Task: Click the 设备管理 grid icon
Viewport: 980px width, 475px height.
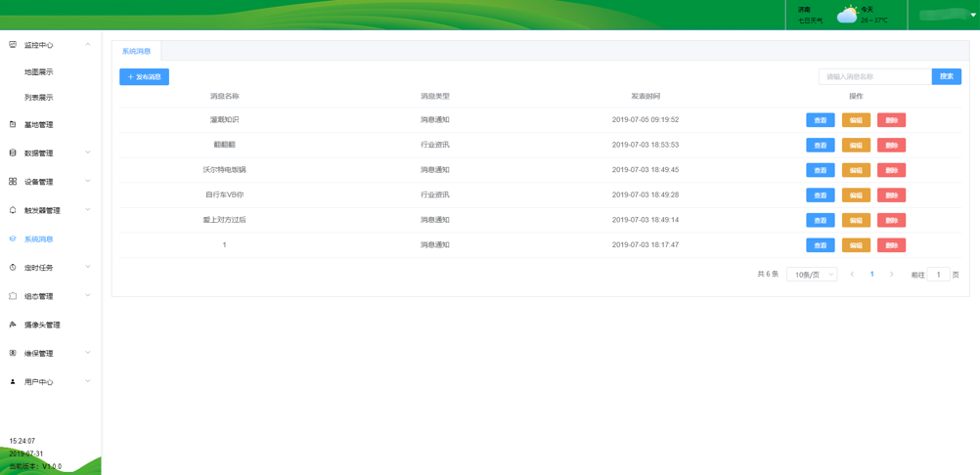Action: coord(13,182)
